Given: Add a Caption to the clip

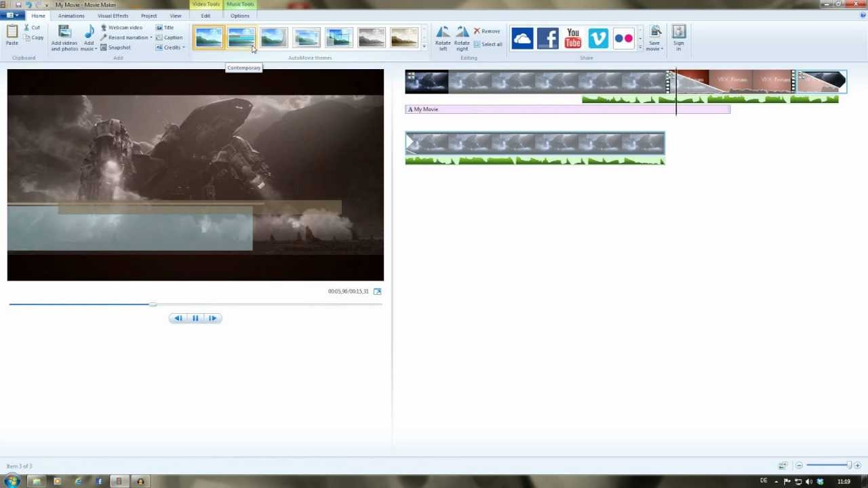Looking at the screenshot, I should [x=169, y=37].
